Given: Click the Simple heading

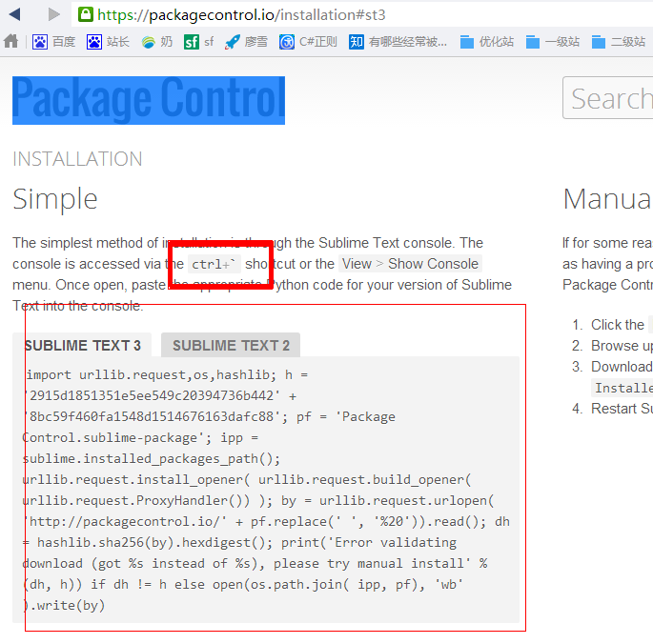Looking at the screenshot, I should (x=55, y=199).
